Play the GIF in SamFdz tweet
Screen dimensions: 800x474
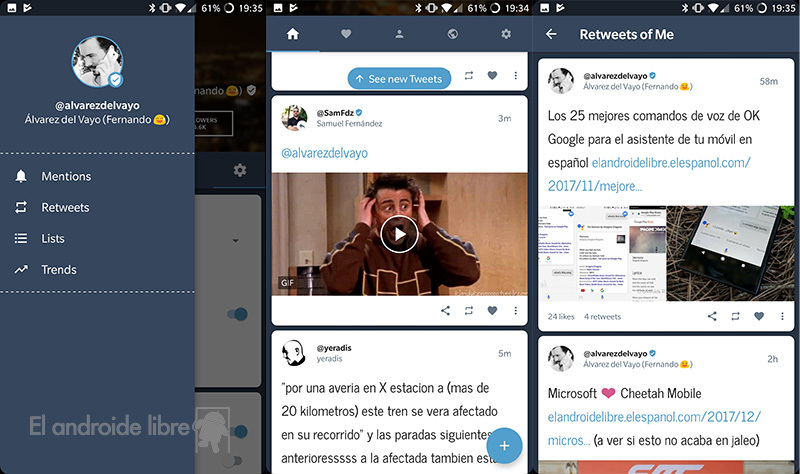(x=399, y=234)
